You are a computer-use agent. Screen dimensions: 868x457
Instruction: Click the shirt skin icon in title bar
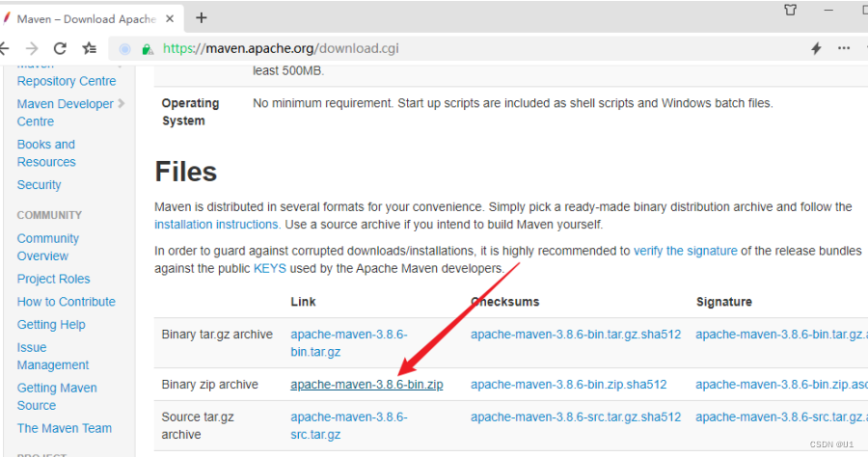[x=791, y=10]
